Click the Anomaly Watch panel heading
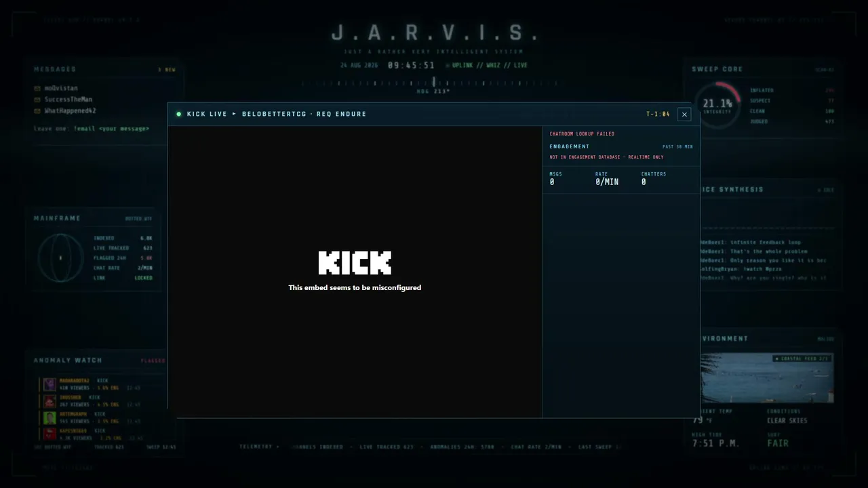This screenshot has height=488, width=868. click(x=68, y=361)
